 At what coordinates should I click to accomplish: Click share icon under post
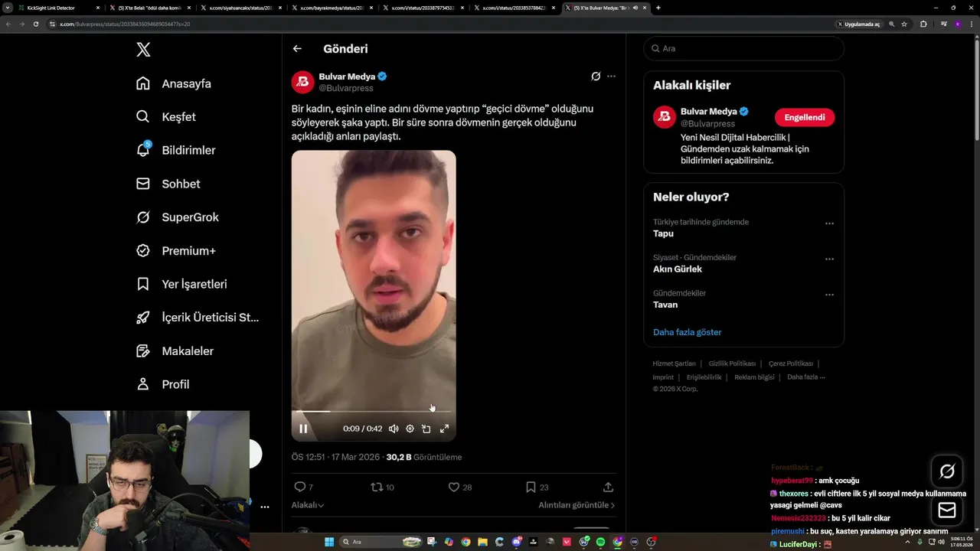coord(608,487)
